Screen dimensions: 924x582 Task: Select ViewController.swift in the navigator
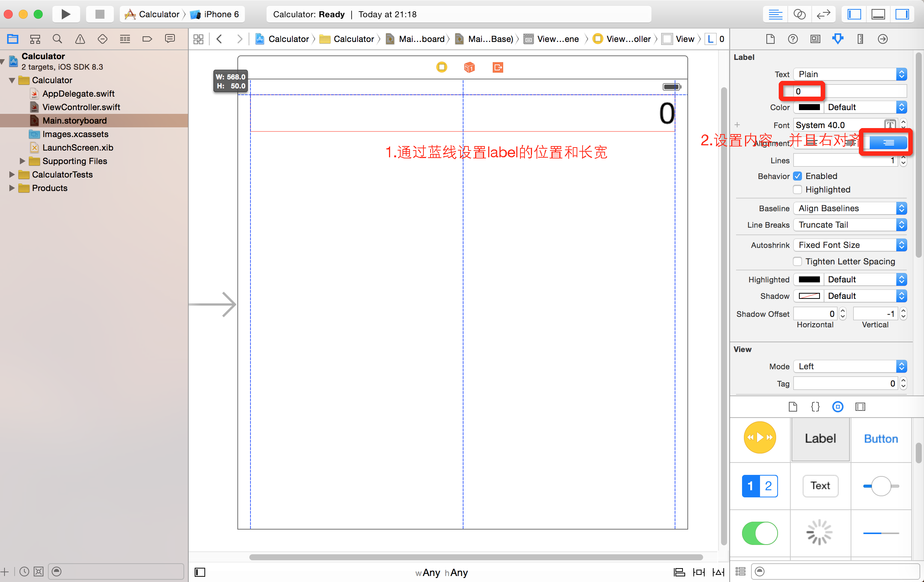(81, 107)
